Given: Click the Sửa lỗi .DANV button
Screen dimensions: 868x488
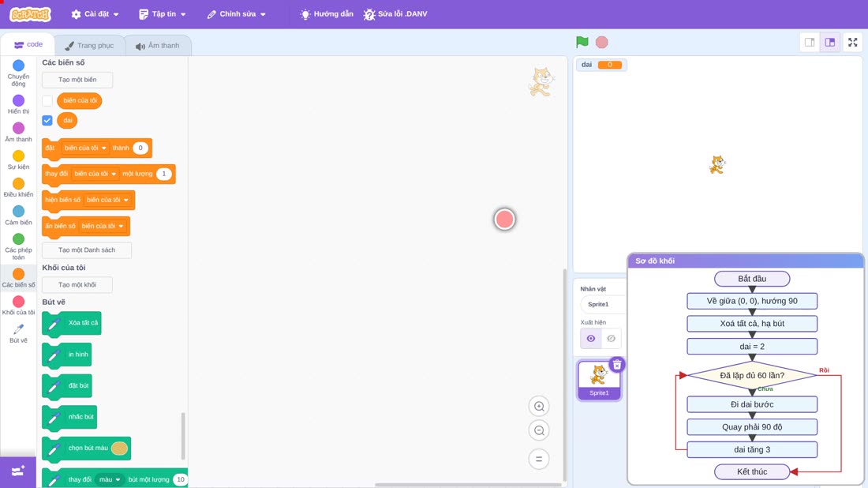Looking at the screenshot, I should pyautogui.click(x=395, y=14).
